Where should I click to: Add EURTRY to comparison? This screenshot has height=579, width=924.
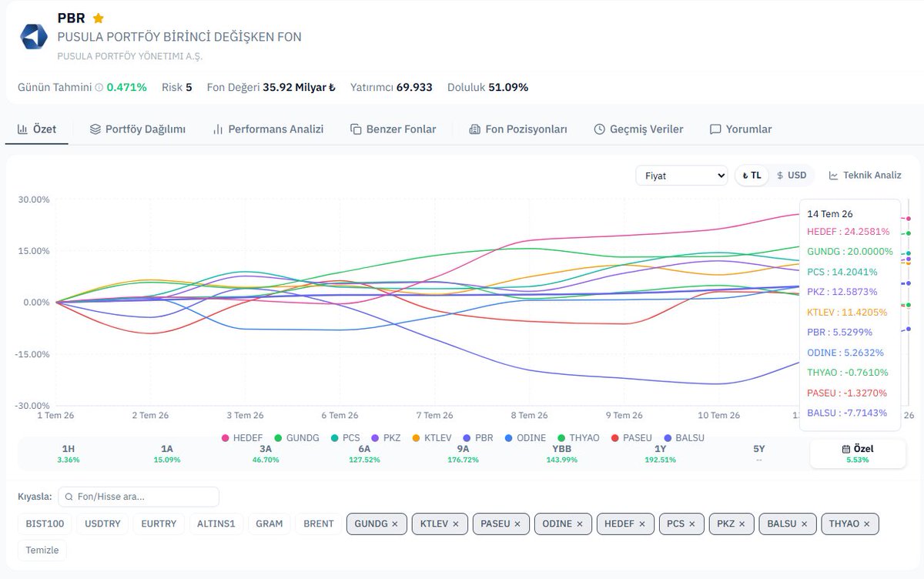point(159,524)
